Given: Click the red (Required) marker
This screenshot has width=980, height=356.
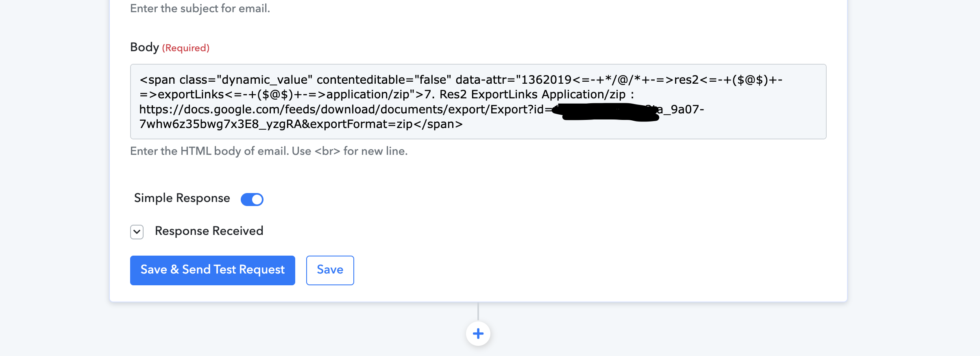Looking at the screenshot, I should click(x=186, y=48).
